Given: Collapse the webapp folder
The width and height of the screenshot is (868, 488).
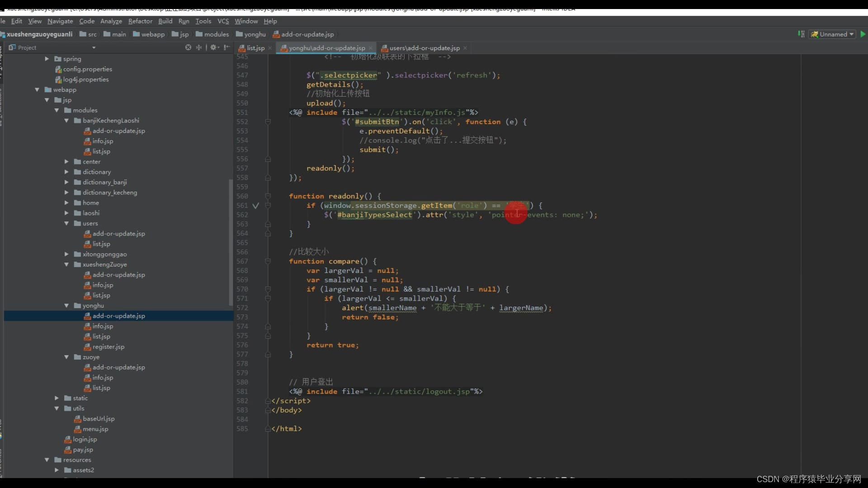Looking at the screenshot, I should (x=37, y=90).
